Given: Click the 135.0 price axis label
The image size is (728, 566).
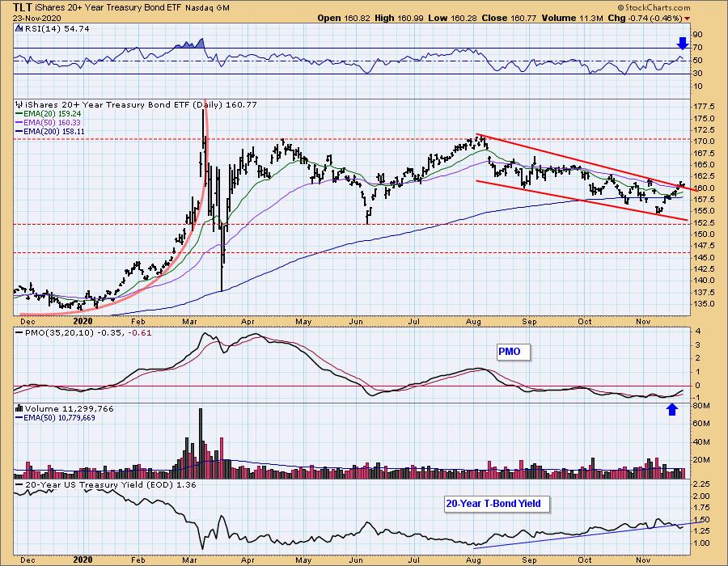Looking at the screenshot, I should [703, 304].
